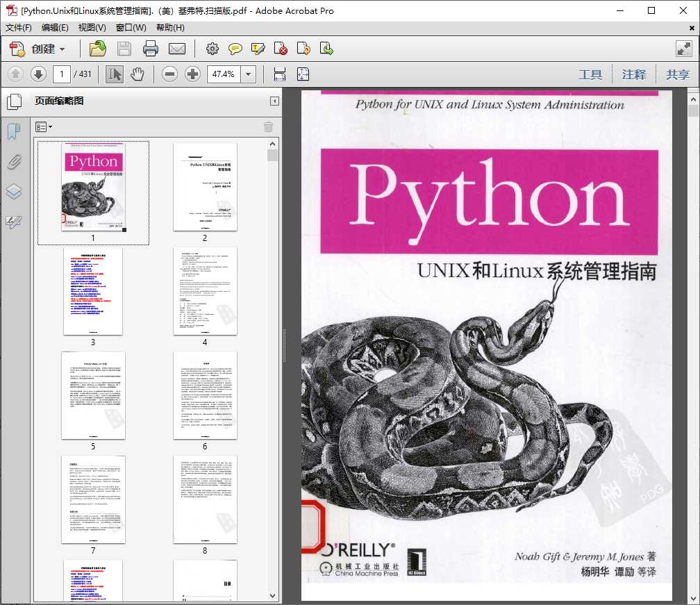Activate the text selection tool
Screen dimensions: 700x605
click(x=115, y=74)
